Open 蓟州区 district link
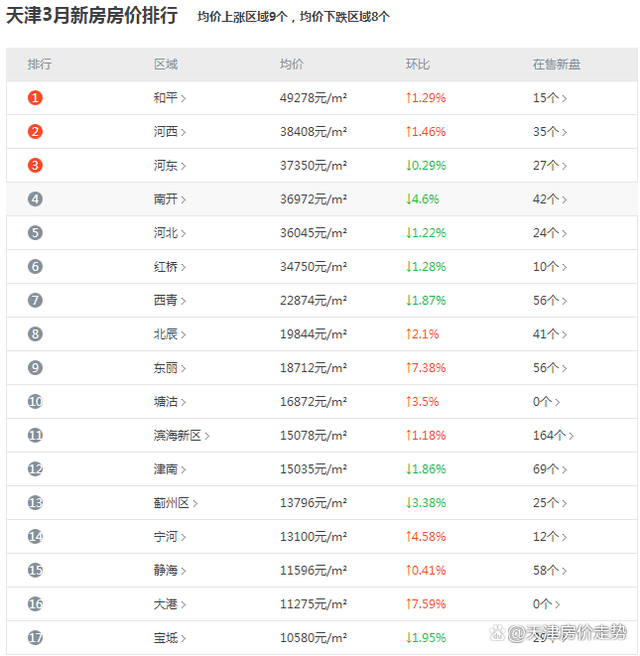 coord(172,503)
